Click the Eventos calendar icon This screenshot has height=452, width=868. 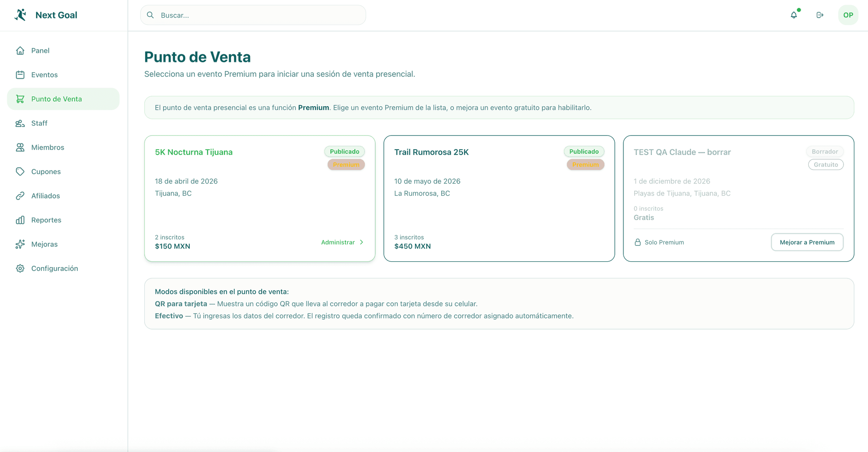pyautogui.click(x=20, y=75)
